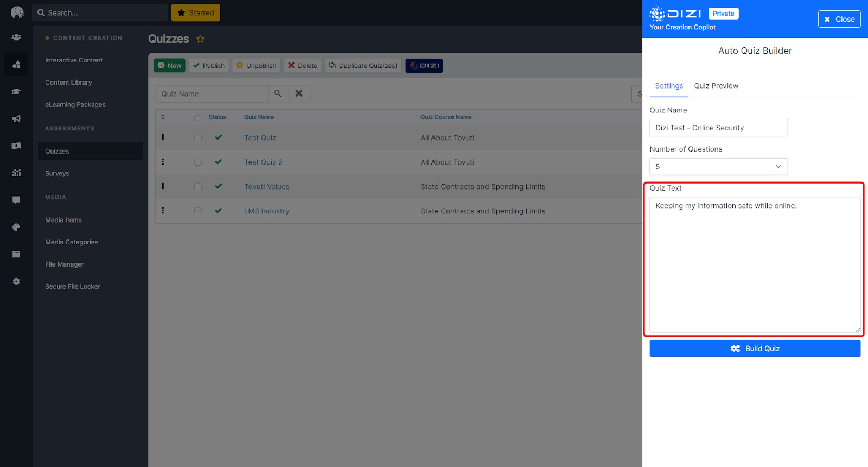Expand the Number of Questions dropdown
Viewport: 868px width, 467px height.
tap(718, 167)
